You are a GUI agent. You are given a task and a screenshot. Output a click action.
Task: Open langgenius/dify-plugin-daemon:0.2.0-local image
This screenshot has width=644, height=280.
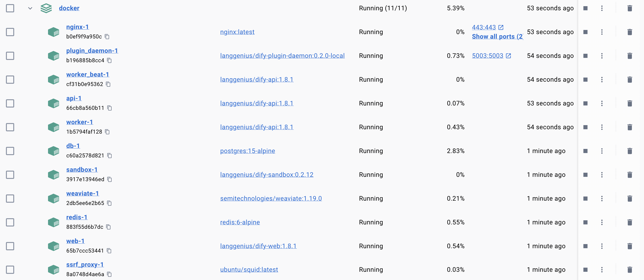click(x=282, y=56)
